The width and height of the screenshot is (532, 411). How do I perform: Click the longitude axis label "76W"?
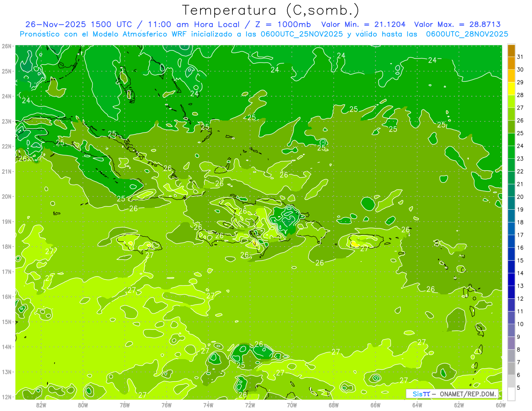(166, 405)
